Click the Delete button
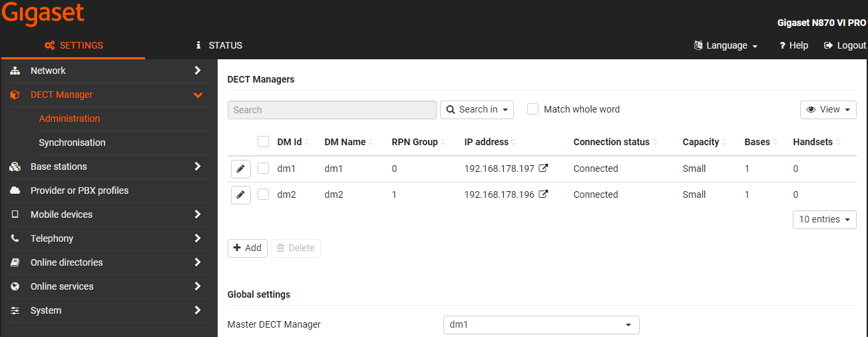Image resolution: width=868 pixels, height=337 pixels. click(296, 248)
